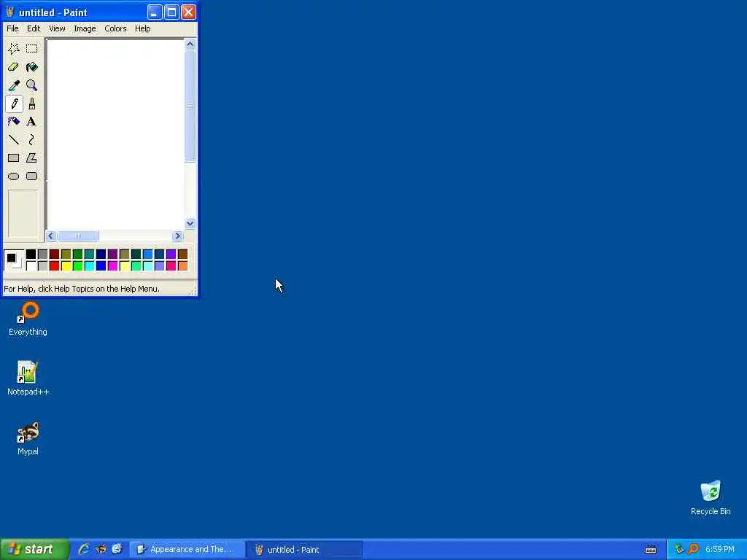Select the Rectangle shape tool
Screen dimensions: 747x560
tap(14, 157)
